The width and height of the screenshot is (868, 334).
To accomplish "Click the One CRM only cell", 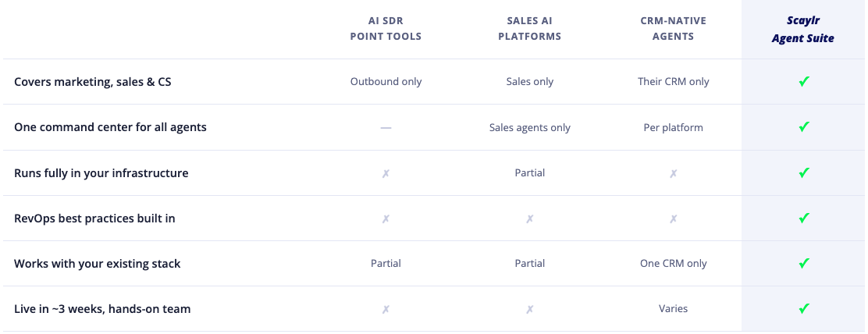I will click(x=673, y=263).
